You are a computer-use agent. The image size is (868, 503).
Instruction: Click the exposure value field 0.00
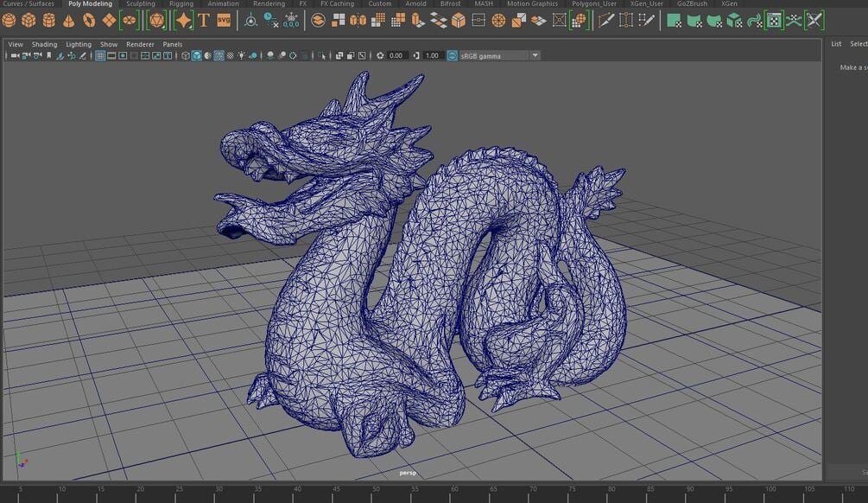point(397,56)
